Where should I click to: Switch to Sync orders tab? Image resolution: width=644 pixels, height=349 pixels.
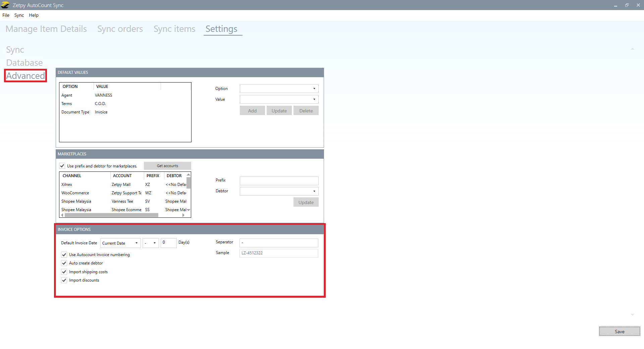[x=120, y=29]
